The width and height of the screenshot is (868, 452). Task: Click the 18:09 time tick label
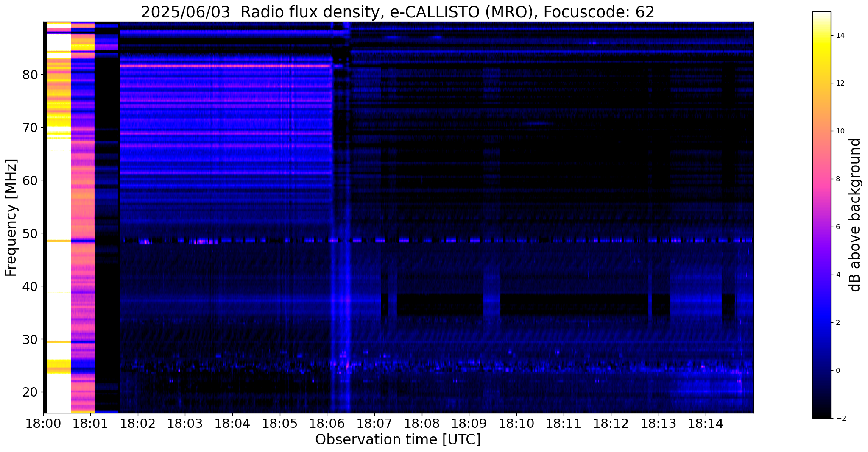pyautogui.click(x=469, y=423)
